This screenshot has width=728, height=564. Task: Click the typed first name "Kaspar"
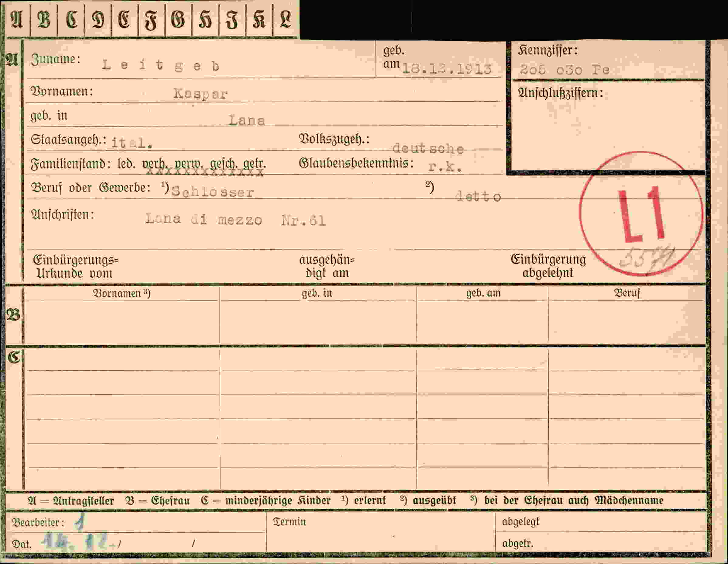[x=200, y=94]
